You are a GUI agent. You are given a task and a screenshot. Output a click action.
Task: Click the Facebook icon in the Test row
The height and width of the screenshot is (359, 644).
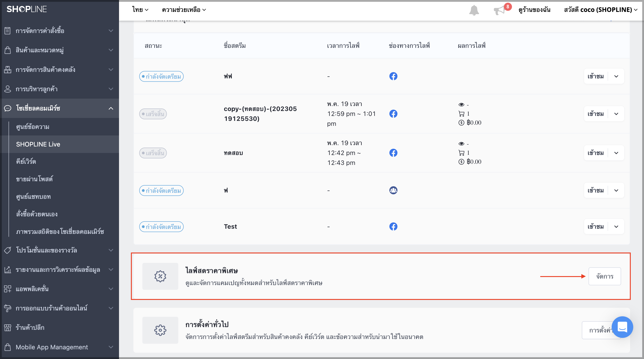[x=393, y=227]
